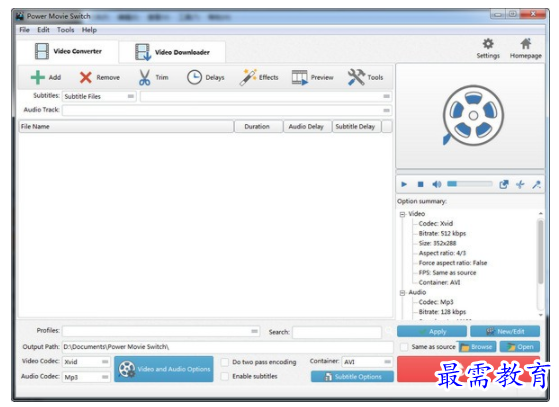
Task: Open Video and Audio Options
Action: 164,369
